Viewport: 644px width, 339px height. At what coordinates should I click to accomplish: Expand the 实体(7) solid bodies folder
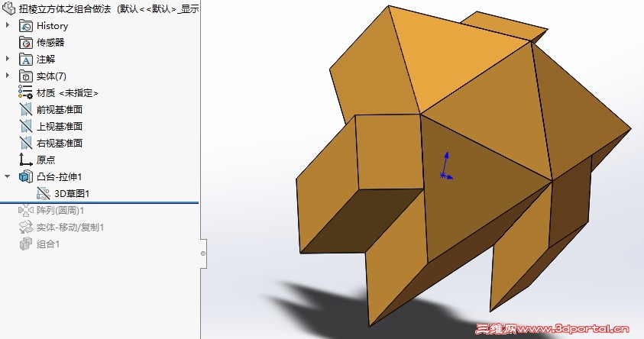pyautogui.click(x=8, y=76)
